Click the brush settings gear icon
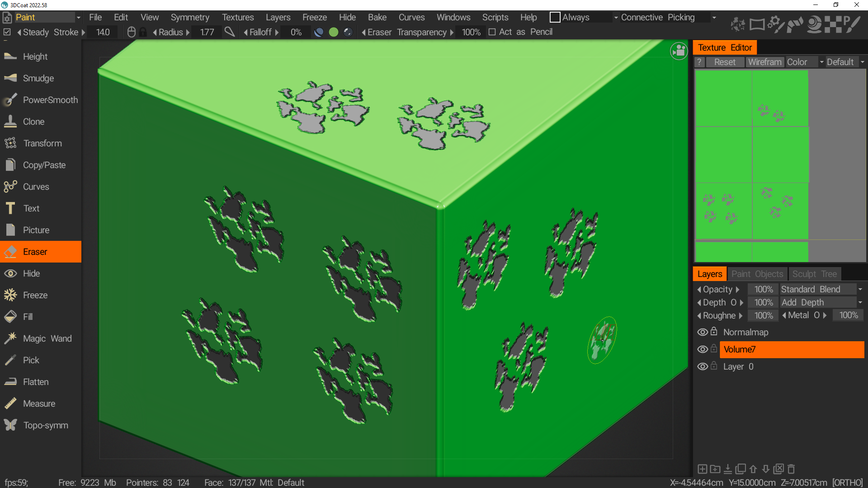The height and width of the screenshot is (488, 868). click(x=776, y=24)
